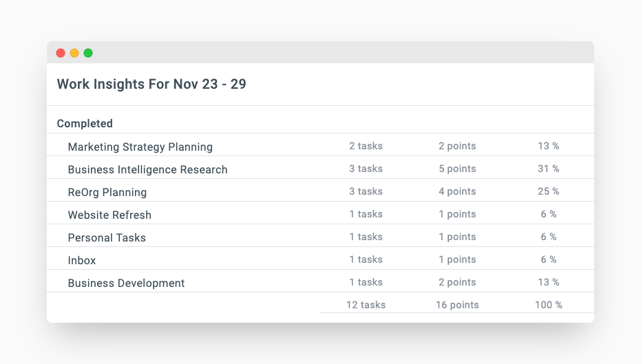The width and height of the screenshot is (641, 364).
Task: Minimize window with the yellow button
Action: pyautogui.click(x=74, y=53)
